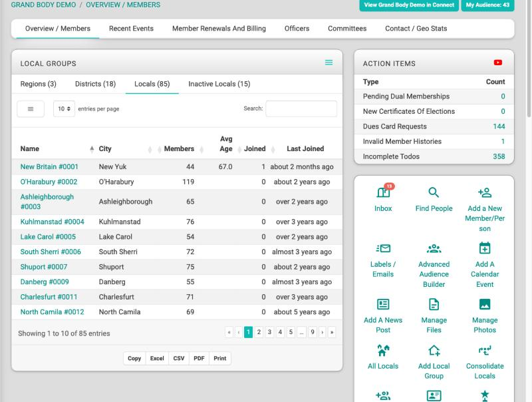View the Inactive Locals (15) sub-tab
The height and width of the screenshot is (402, 532).
click(219, 84)
